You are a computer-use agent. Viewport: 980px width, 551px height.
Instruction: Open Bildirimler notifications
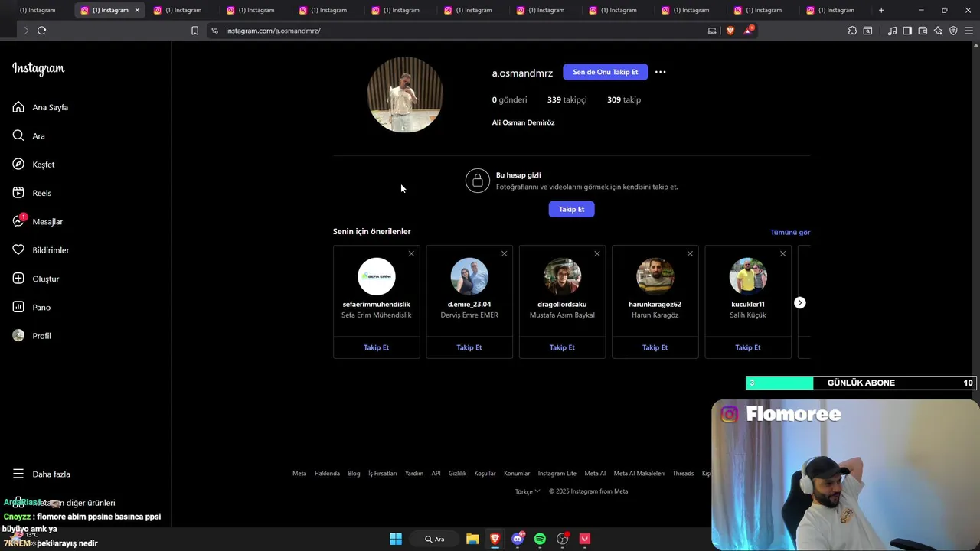41,250
